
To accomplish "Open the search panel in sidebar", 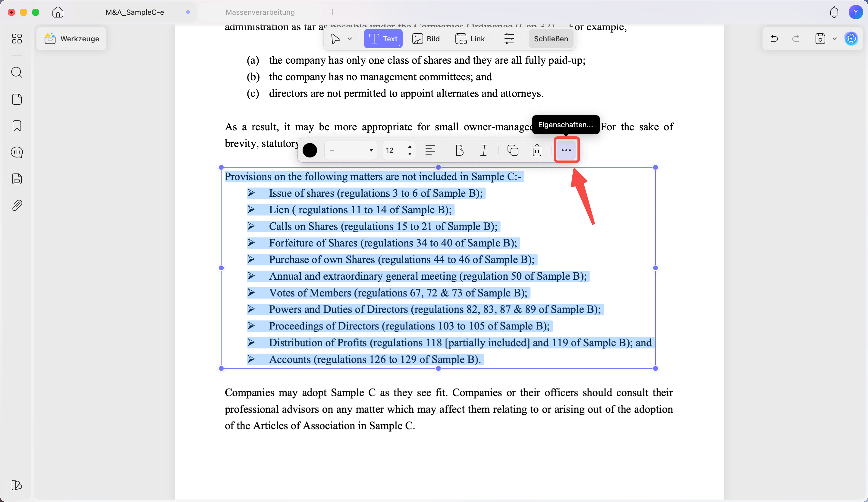I will 17,72.
